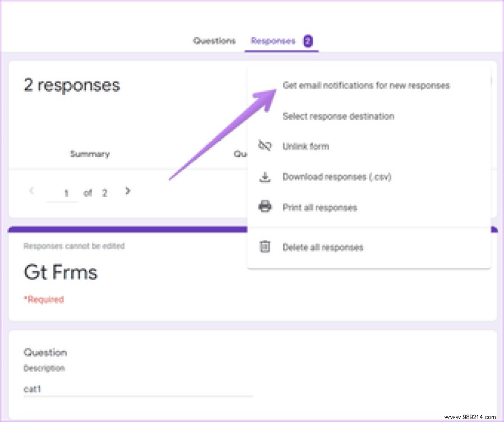Choose Download responses (.csv)
This screenshot has height=422, width=504.
[x=337, y=177]
